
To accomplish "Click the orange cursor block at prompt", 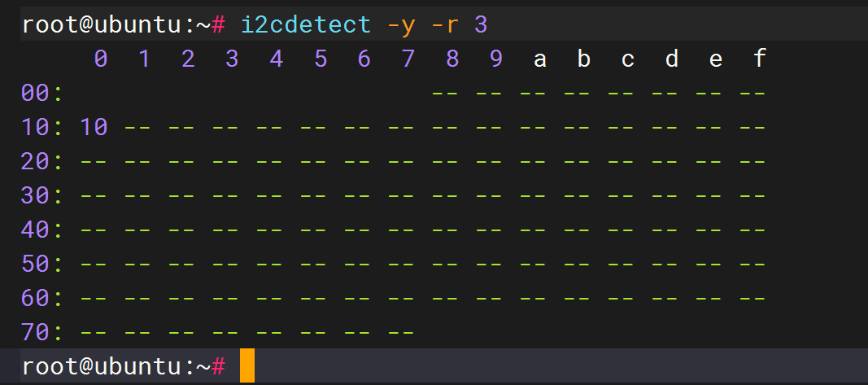I will (246, 365).
